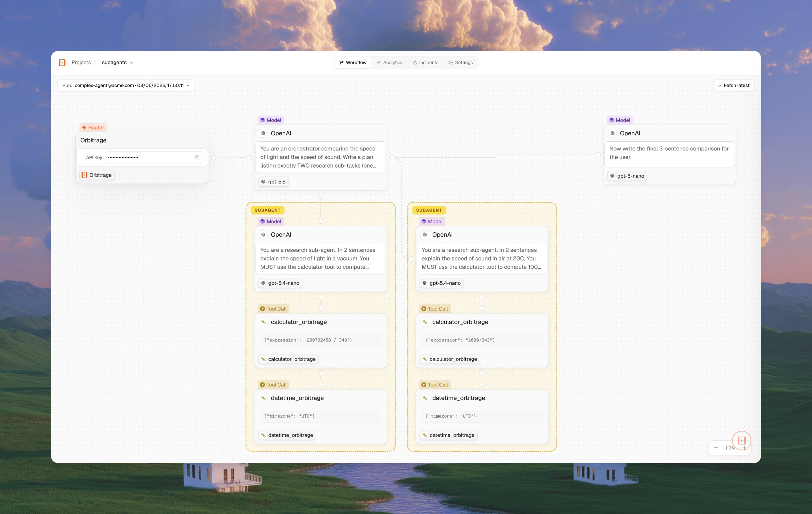Click the Orbitrage logo in the header
This screenshot has width=812, height=514.
(x=62, y=62)
